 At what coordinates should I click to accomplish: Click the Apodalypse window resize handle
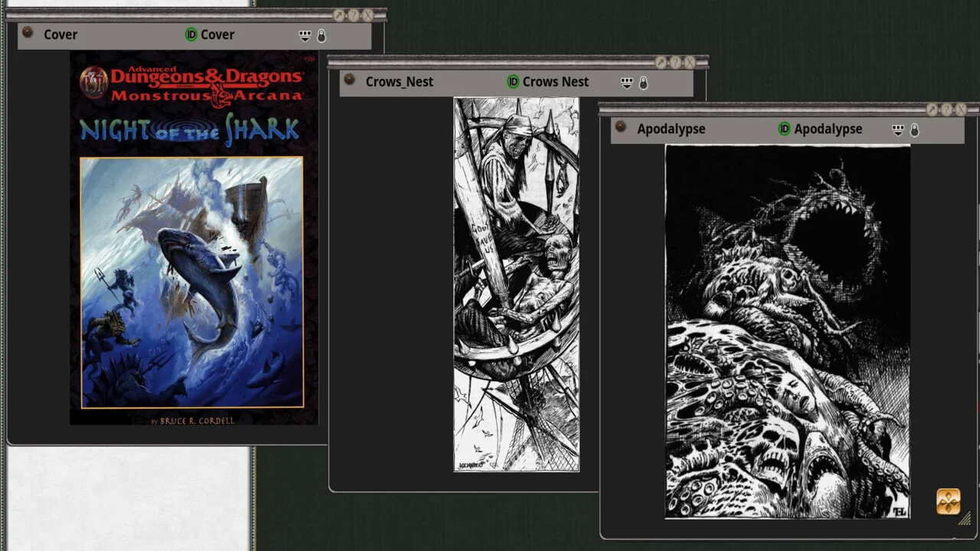pyautogui.click(x=965, y=520)
